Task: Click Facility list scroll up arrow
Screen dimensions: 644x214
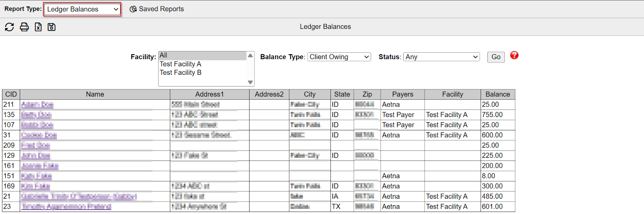Action: (x=250, y=55)
